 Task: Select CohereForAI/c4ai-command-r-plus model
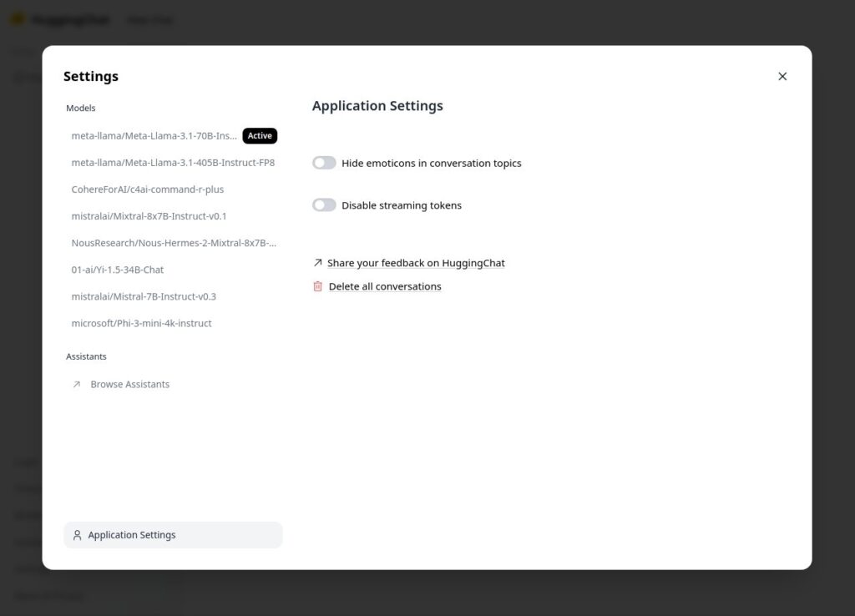click(173, 189)
